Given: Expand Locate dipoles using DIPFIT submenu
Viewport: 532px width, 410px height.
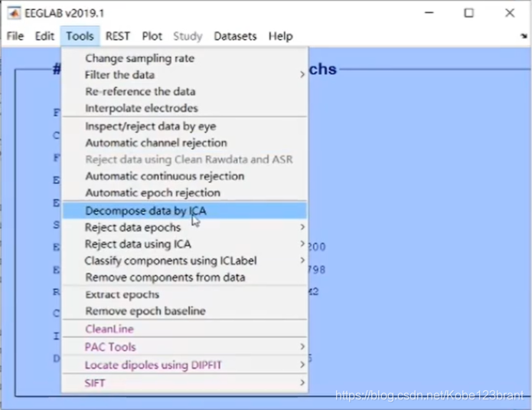Looking at the screenshot, I should [x=185, y=365].
